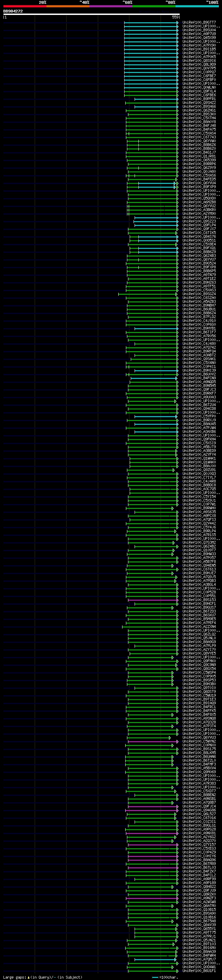Click the orange ~40% legend segment
The width and height of the screenshot is (222, 980).
pyautogui.click(x=68, y=6)
